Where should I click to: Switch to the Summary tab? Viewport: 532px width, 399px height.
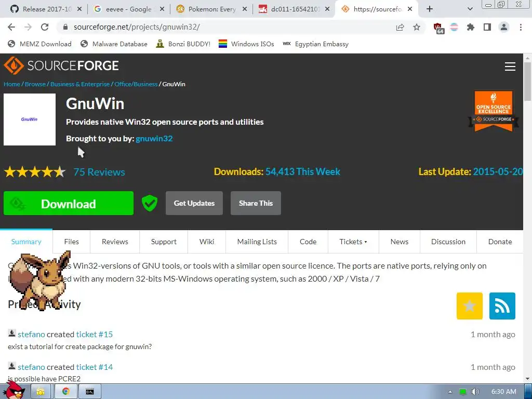26,242
